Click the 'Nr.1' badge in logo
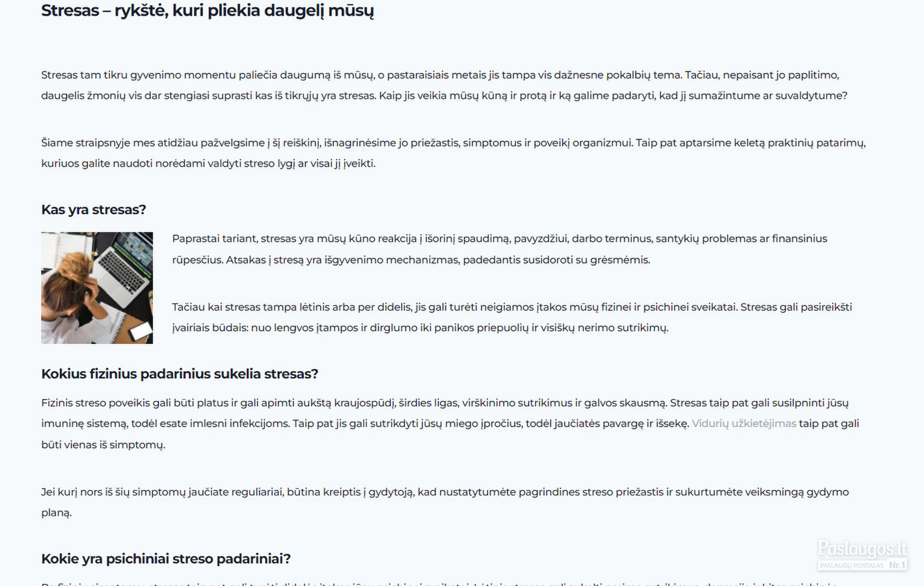The width and height of the screenshot is (924, 586). click(897, 565)
